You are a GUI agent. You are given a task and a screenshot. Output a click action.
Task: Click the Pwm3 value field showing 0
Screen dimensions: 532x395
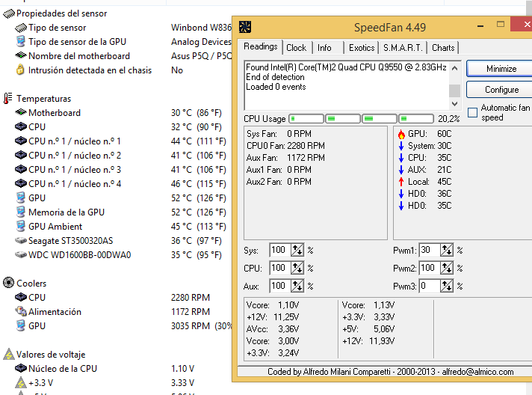[x=430, y=286]
